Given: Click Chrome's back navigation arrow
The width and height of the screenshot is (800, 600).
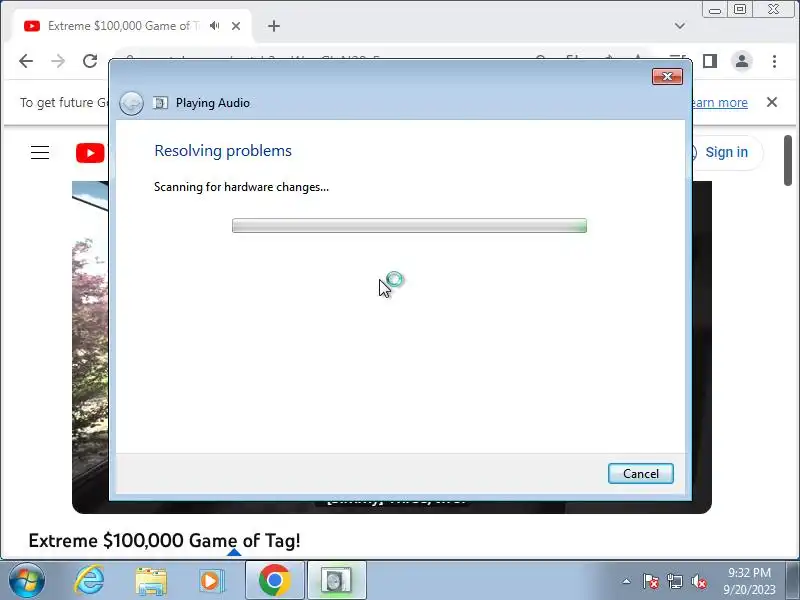Looking at the screenshot, I should click(x=26, y=61).
